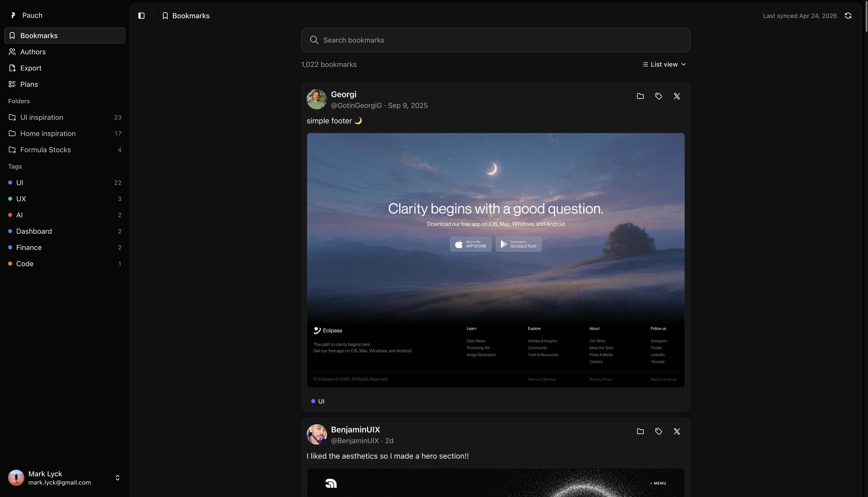Viewport: 868px width, 497px height.
Task: Filter by the UI tag
Action: 65,182
